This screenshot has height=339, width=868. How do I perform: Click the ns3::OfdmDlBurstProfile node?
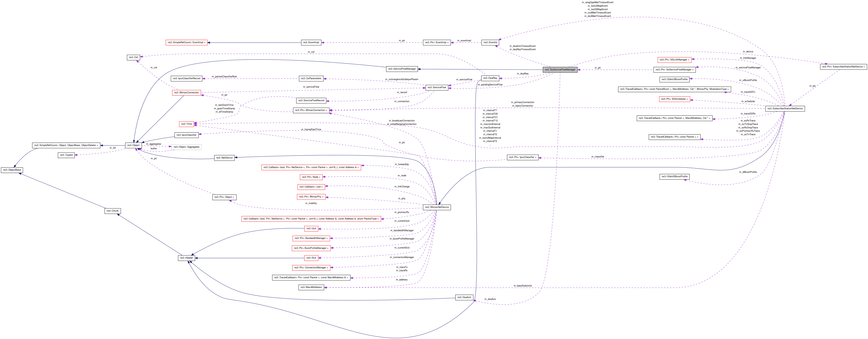(x=674, y=176)
